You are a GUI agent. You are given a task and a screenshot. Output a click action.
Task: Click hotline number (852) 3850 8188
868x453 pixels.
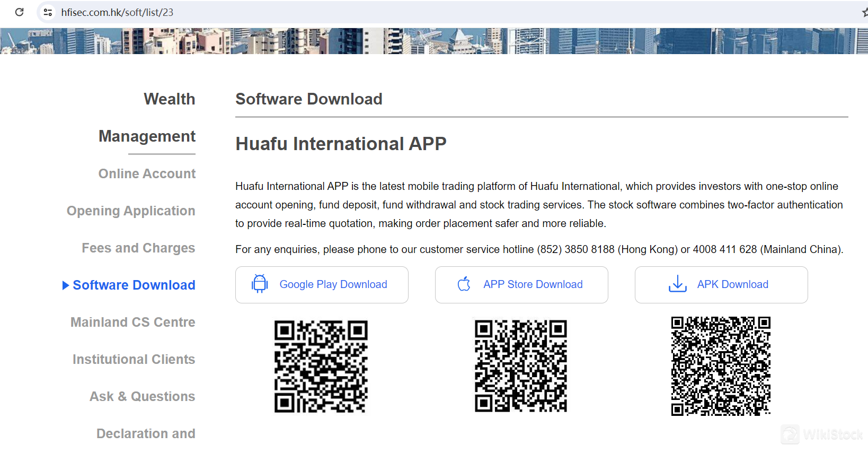[x=576, y=249]
